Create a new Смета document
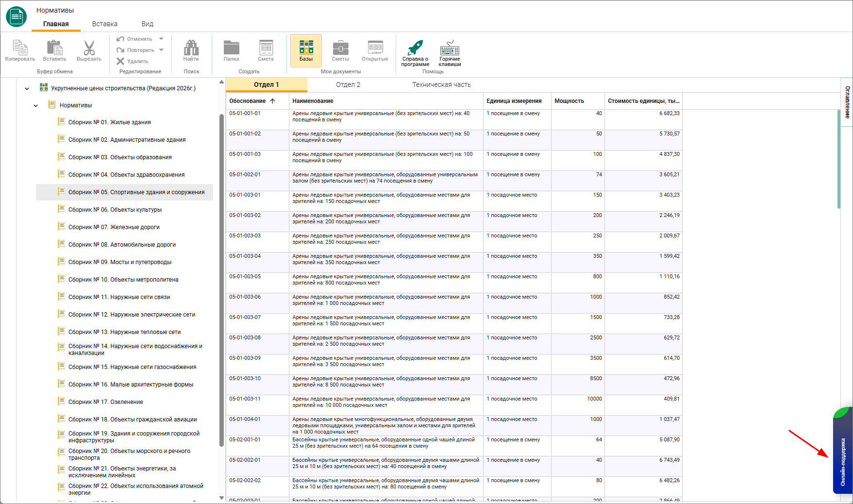 pos(266,50)
